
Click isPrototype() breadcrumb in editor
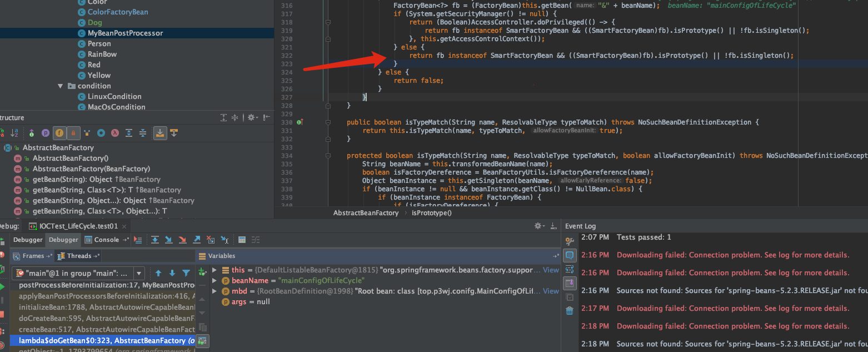tap(432, 213)
